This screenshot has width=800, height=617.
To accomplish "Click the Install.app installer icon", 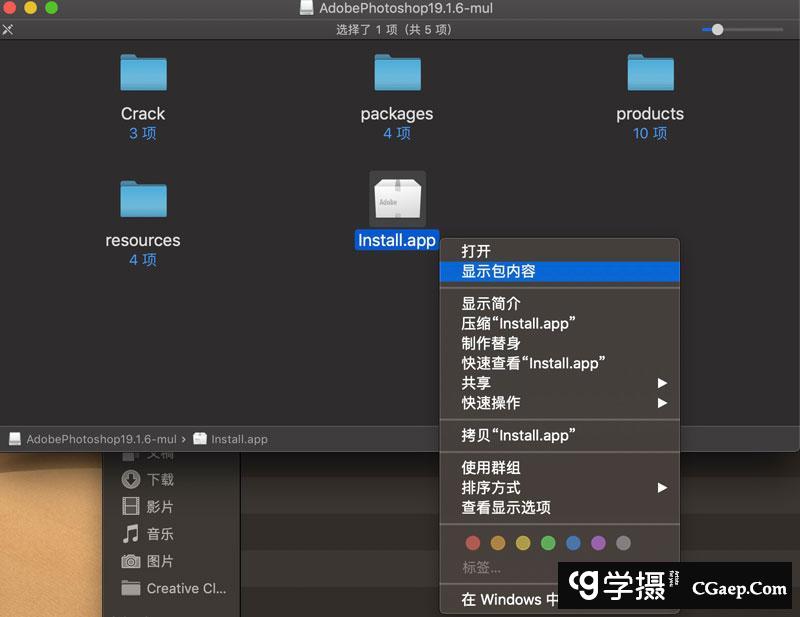I will pos(397,199).
